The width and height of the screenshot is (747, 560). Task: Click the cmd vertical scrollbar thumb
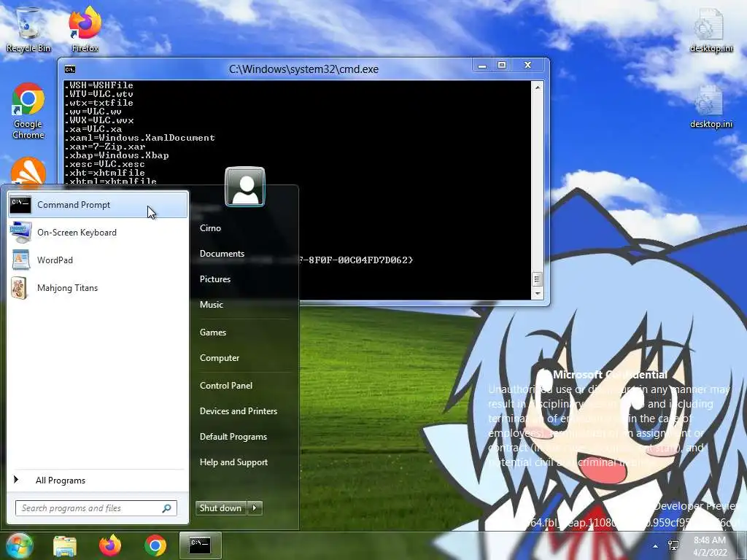click(538, 279)
